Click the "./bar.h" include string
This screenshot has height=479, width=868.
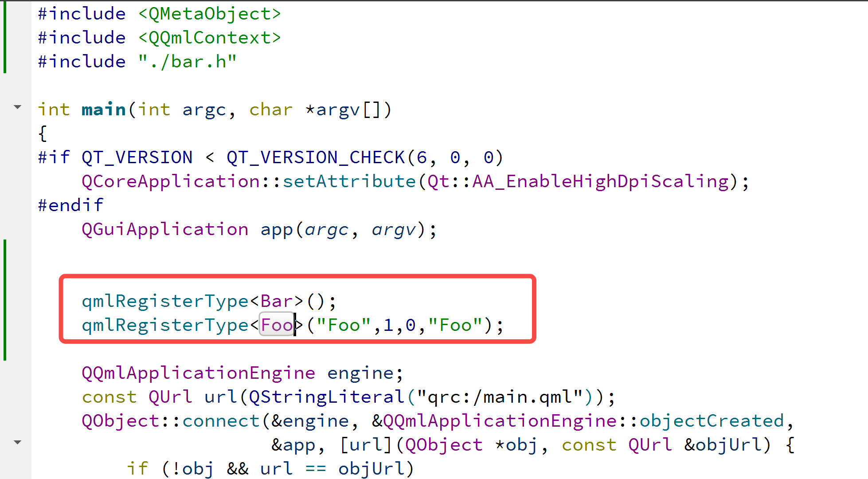pyautogui.click(x=188, y=62)
